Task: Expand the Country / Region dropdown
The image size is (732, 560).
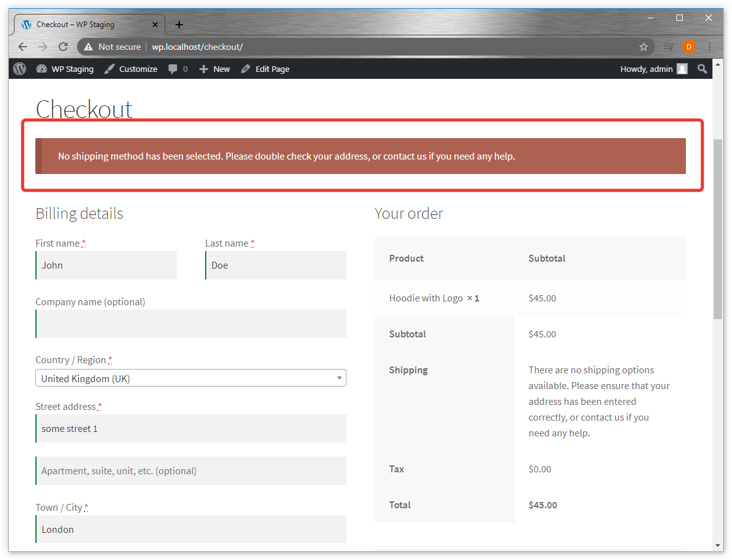Action: 191,378
